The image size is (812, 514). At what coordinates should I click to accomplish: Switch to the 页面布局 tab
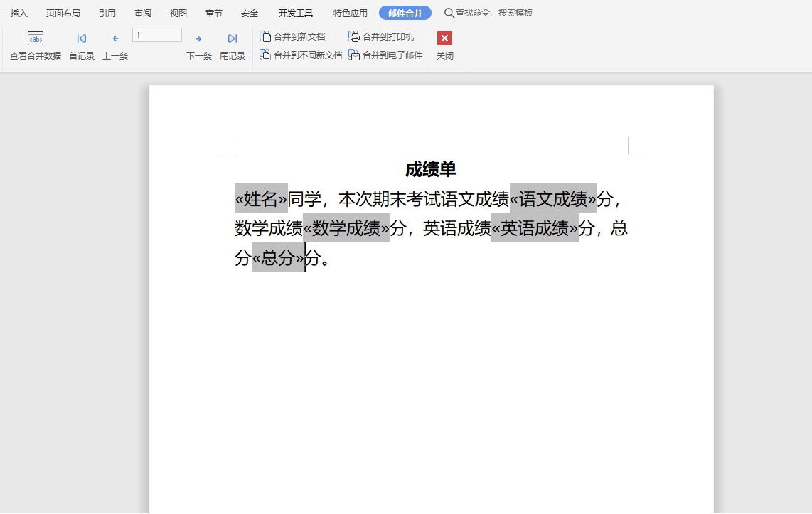(63, 13)
